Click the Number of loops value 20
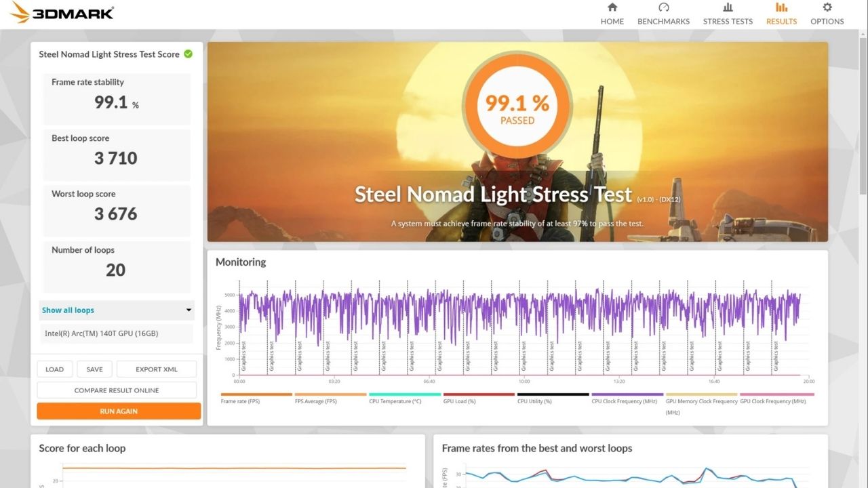This screenshot has height=488, width=868. pos(116,270)
